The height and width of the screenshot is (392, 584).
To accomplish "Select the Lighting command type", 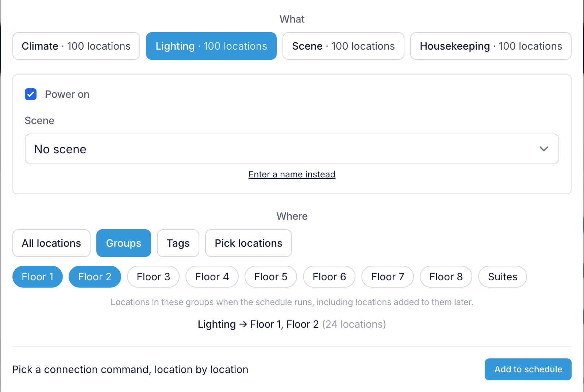I will click(211, 46).
